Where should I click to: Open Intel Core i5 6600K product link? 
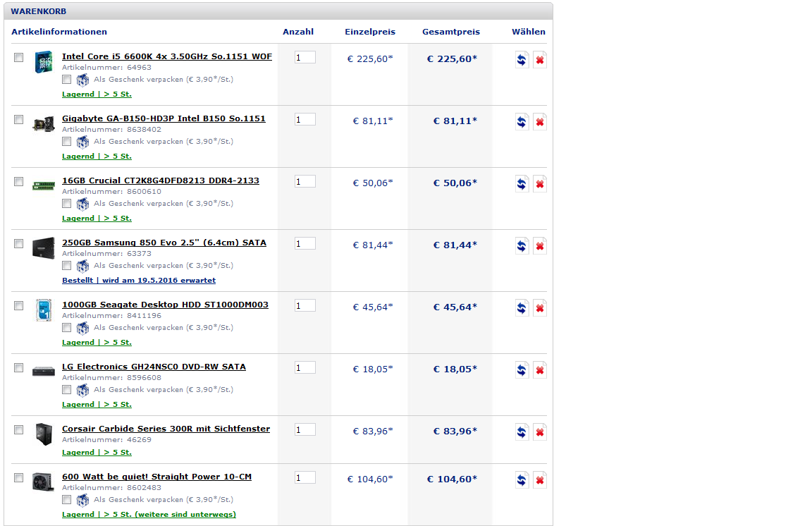[167, 56]
